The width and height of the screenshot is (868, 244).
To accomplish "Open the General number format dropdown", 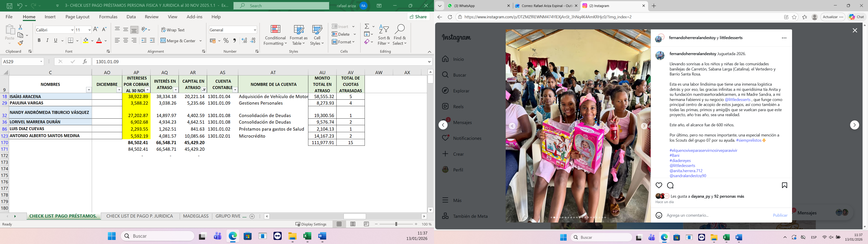I will pyautogui.click(x=255, y=30).
